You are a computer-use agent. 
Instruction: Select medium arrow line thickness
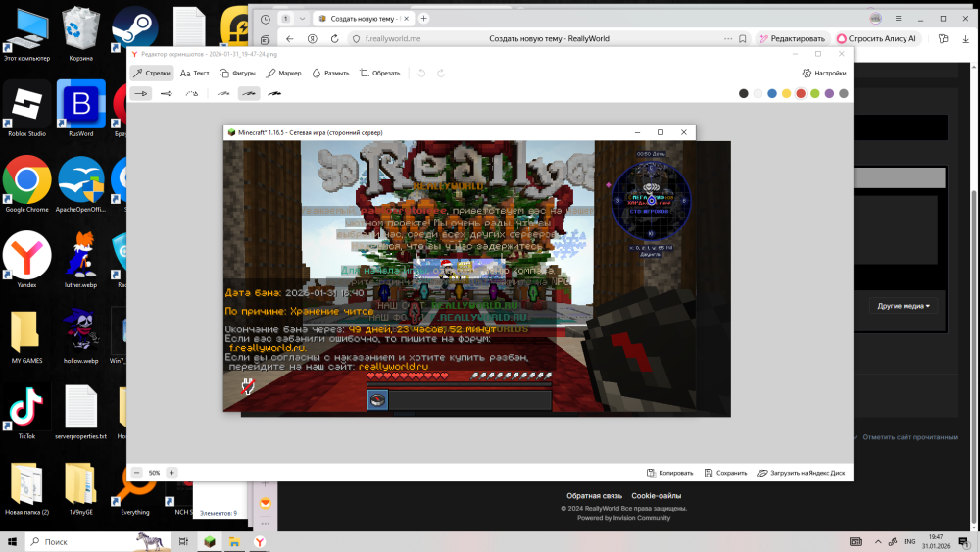249,94
